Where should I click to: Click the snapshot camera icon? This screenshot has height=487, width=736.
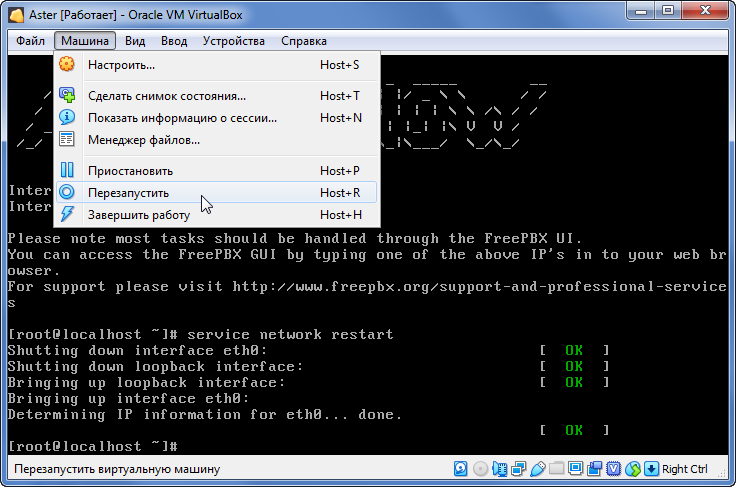pos(67,95)
